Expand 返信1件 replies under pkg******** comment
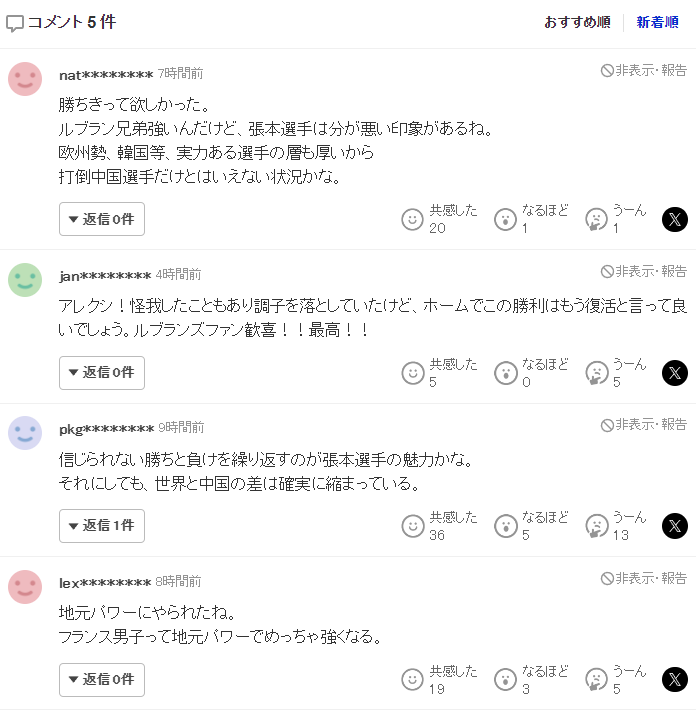Image resolution: width=696 pixels, height=712 pixels. click(102, 526)
